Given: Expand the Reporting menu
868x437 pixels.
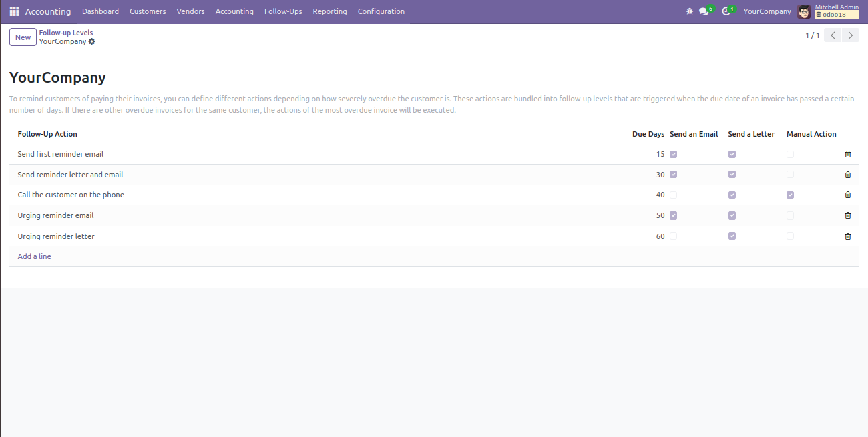Looking at the screenshot, I should [329, 11].
